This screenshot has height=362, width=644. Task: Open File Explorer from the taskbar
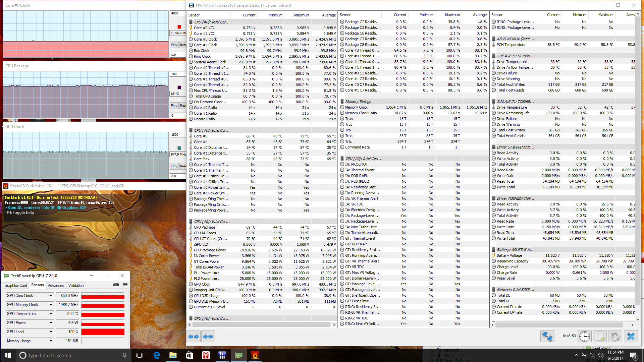(173, 355)
